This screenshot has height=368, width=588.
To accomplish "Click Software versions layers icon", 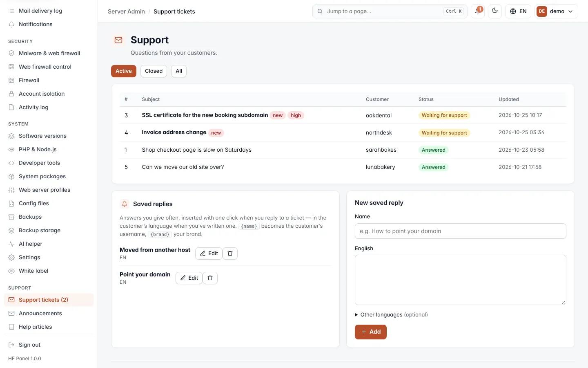I will click(11, 136).
